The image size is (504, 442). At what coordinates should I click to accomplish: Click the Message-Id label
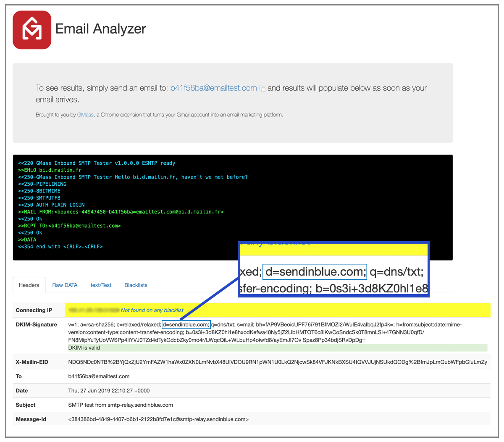31,419
